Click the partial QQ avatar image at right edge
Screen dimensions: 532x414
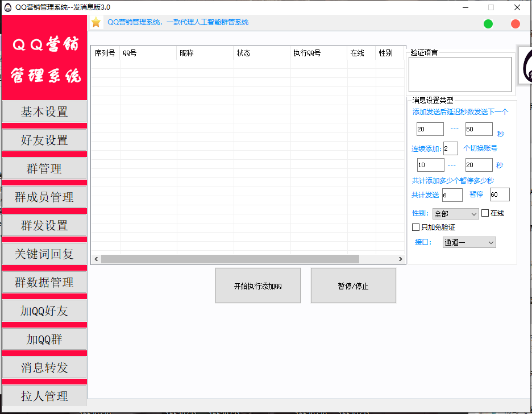point(526,65)
